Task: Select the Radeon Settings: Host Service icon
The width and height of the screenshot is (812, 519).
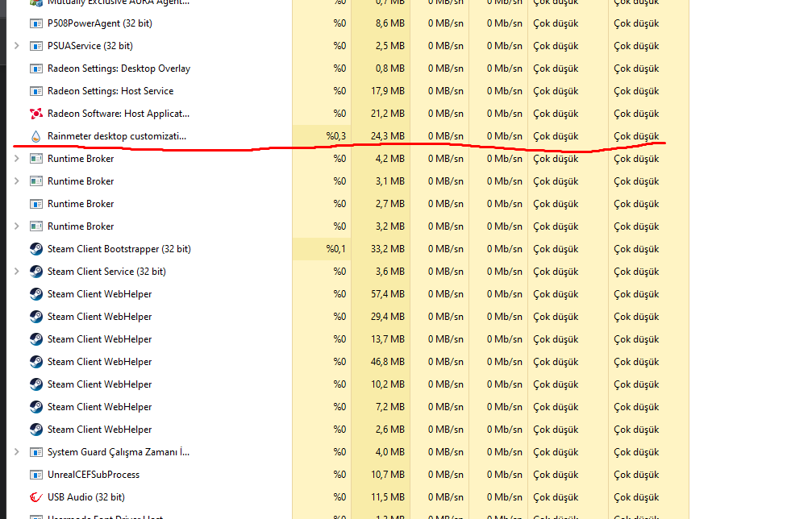Action: 35,91
